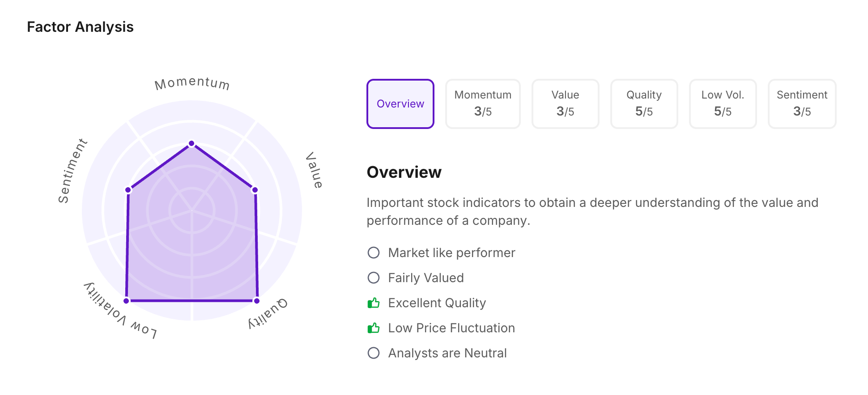The image size is (868, 395).
Task: Click the Excellent Quality text
Action: (437, 303)
